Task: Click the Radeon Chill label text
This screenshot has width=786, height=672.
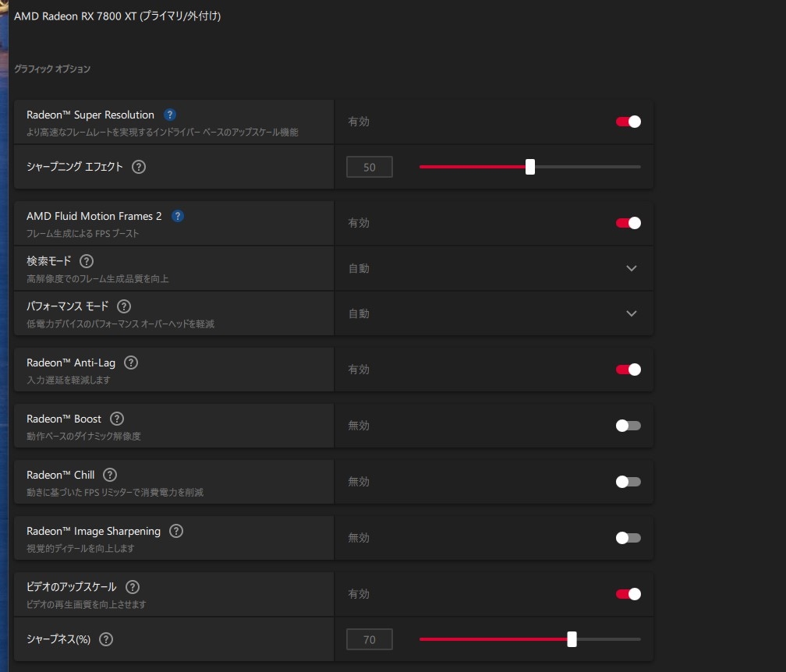Action: pos(60,475)
